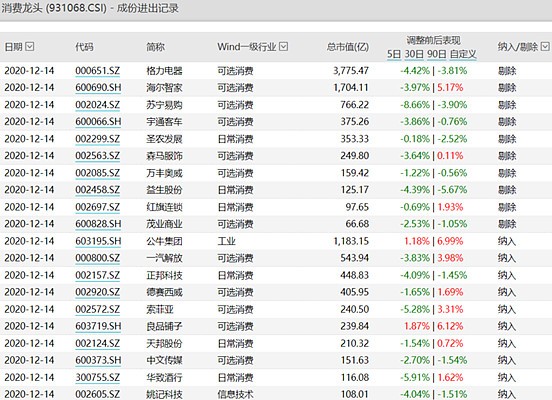Open the 纳入/剔除 filter dropdown
Image resolution: width=552 pixels, height=400 pixels.
(x=545, y=46)
